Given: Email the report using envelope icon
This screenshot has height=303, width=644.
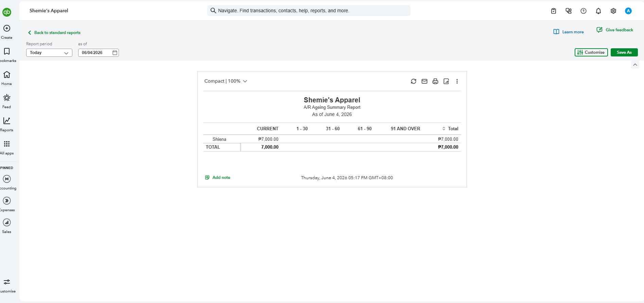Looking at the screenshot, I should point(424,81).
